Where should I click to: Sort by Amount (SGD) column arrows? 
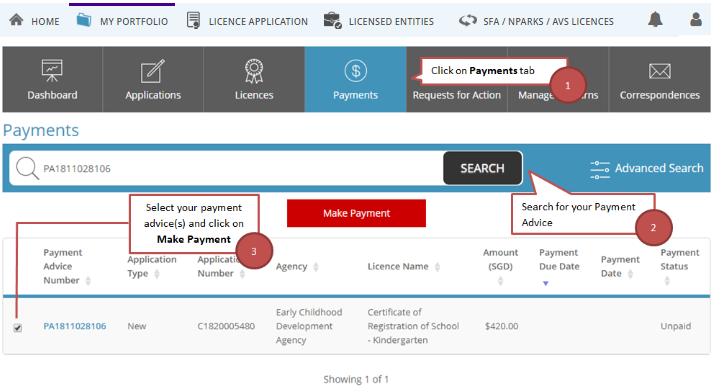(x=501, y=281)
